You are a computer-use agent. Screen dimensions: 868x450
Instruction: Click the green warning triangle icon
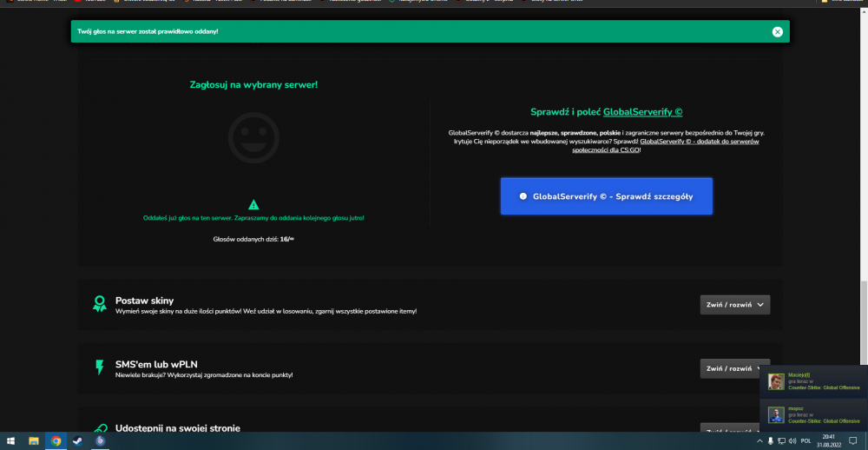(253, 204)
